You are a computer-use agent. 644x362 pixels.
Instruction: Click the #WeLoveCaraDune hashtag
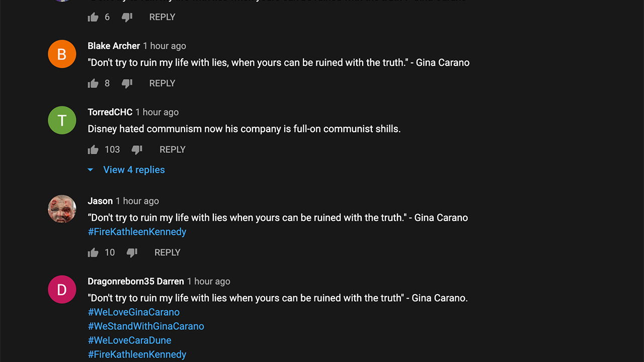pyautogui.click(x=129, y=340)
